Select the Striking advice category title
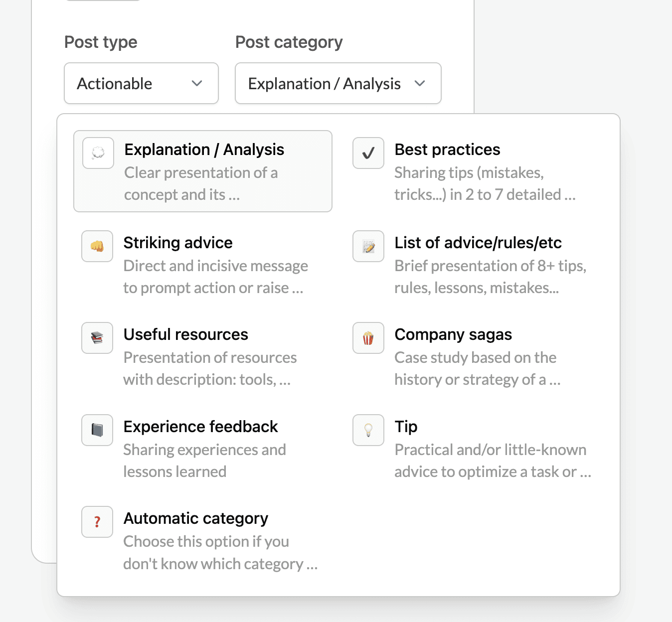Screen dimensions: 672x622 (178, 243)
